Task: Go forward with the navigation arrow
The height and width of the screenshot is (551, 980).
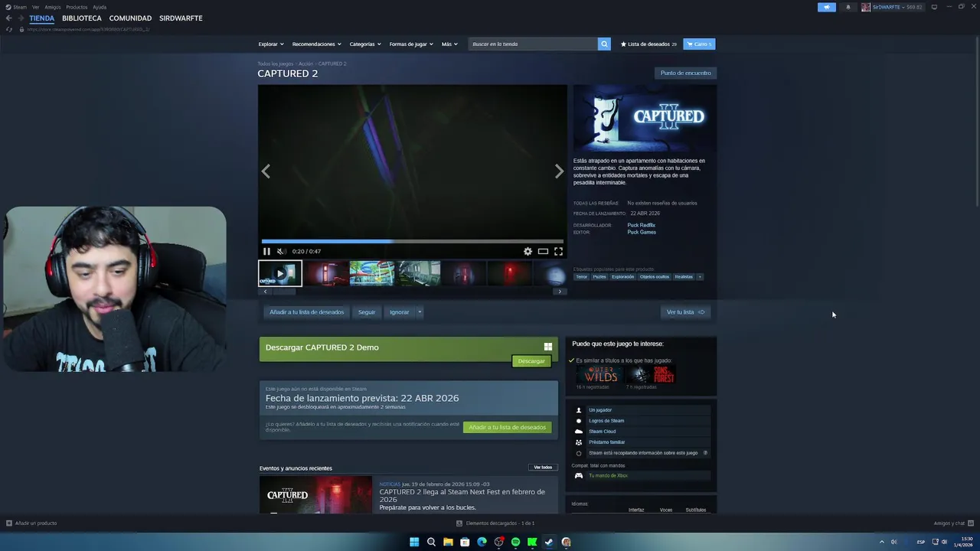Action: (21, 18)
